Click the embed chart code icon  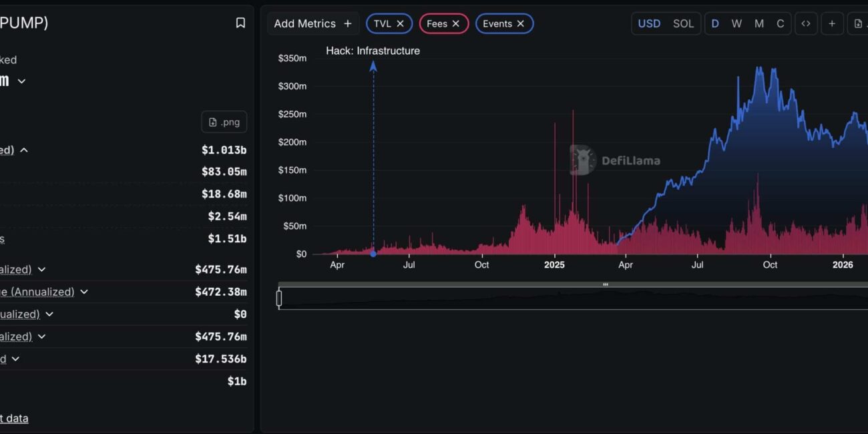[806, 23]
